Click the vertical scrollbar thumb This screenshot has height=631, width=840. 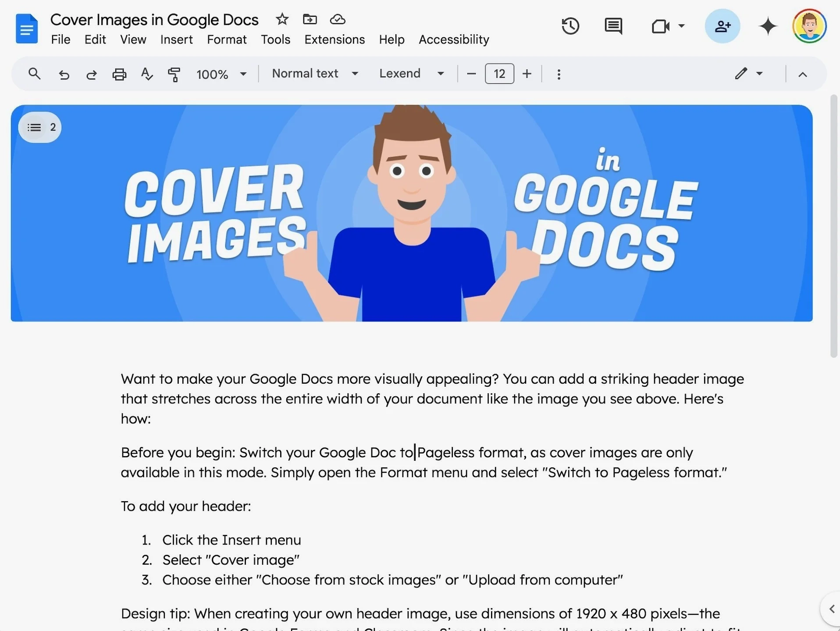(833, 226)
